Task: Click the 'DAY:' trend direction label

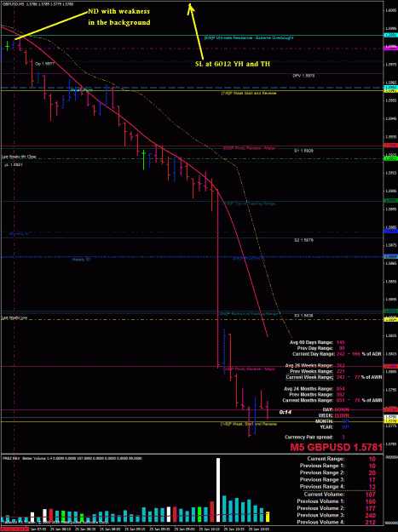Action: [x=328, y=410]
